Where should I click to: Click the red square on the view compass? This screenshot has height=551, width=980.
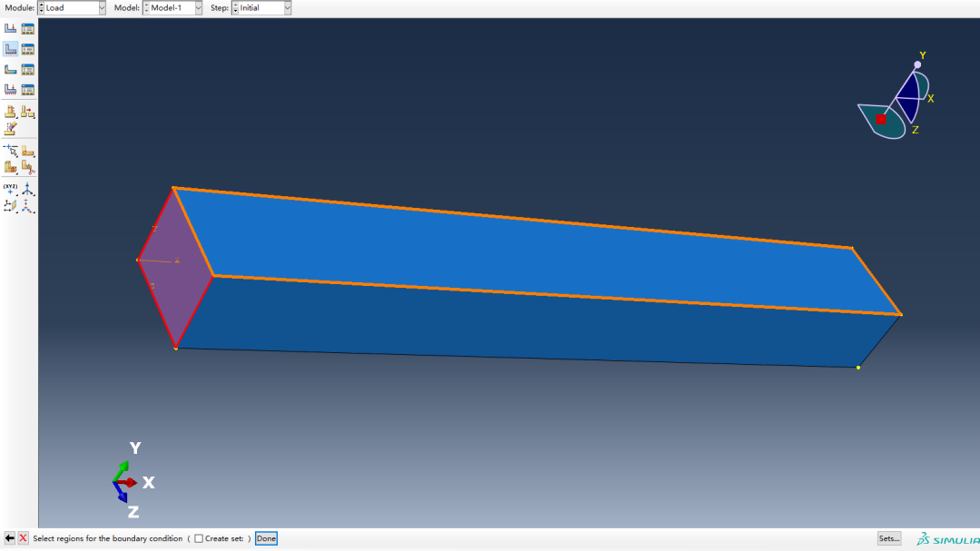tap(880, 120)
